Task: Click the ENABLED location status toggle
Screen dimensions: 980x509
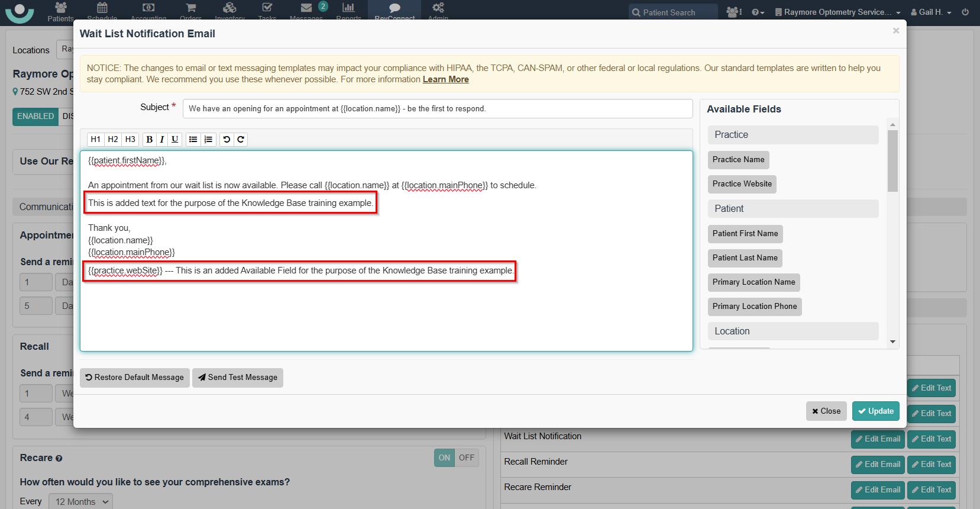Action: pyautogui.click(x=35, y=117)
